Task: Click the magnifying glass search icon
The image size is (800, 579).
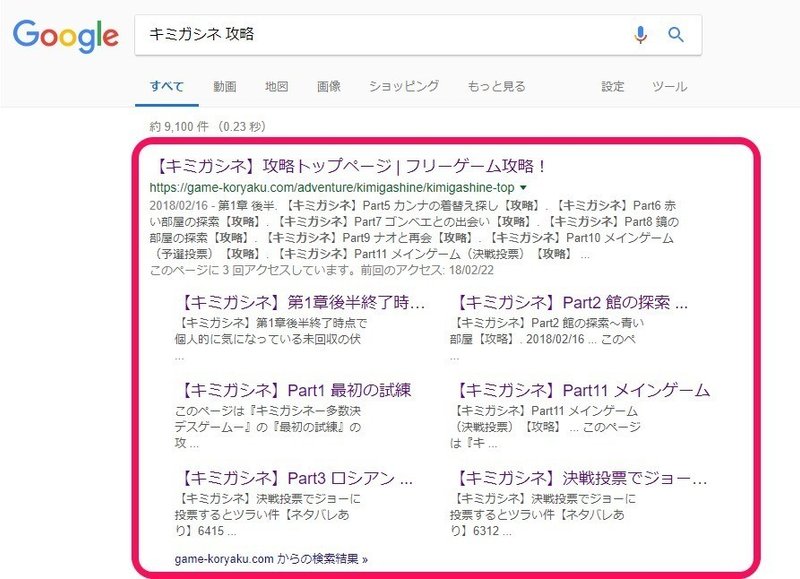Action: tap(676, 34)
